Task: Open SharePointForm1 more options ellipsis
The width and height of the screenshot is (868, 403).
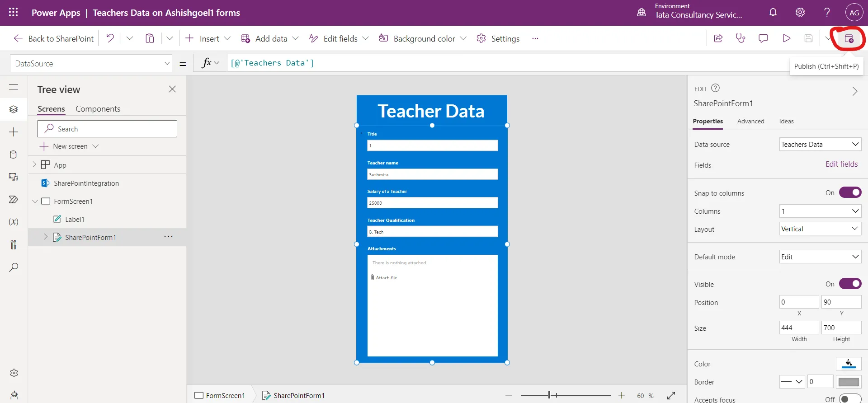Action: (168, 236)
